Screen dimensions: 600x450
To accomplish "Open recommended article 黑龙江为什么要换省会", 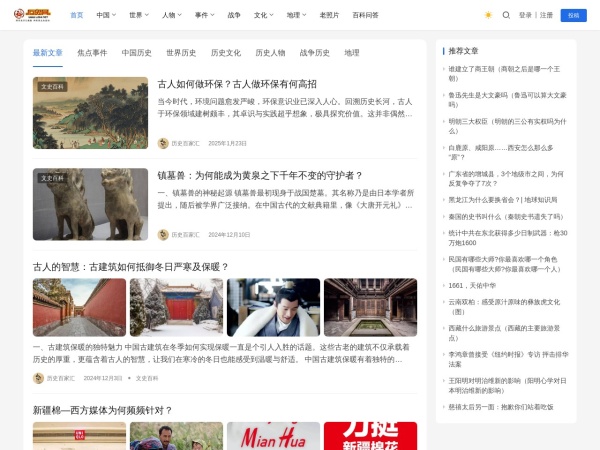I will pyautogui.click(x=503, y=200).
